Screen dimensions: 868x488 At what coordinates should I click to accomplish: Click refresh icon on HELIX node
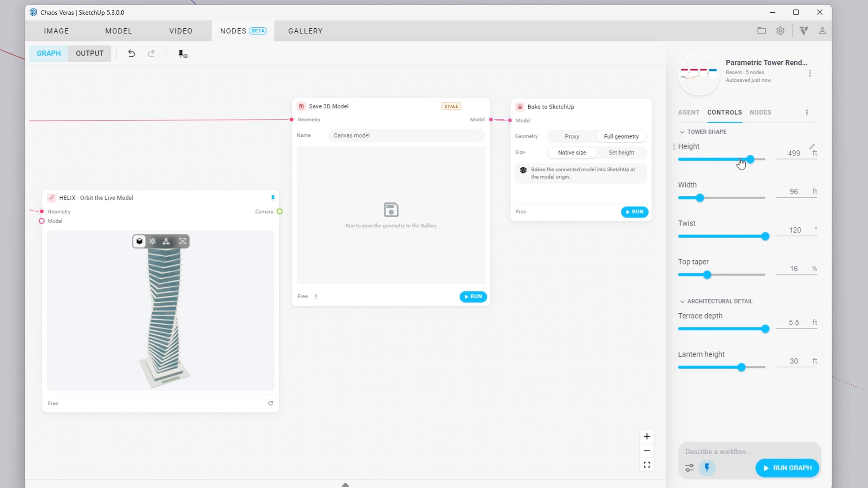click(270, 403)
